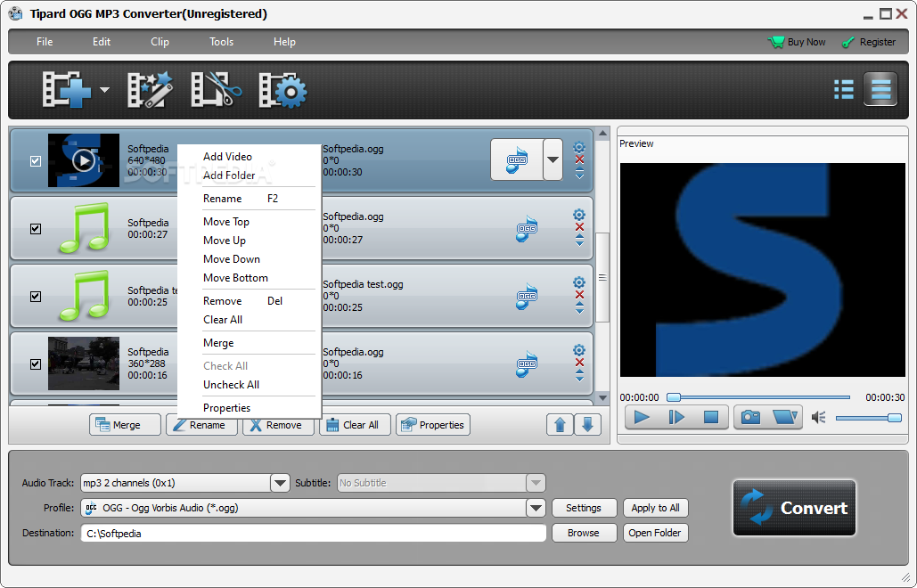Click the OGG profile icon of Softpedia test.ogg row
This screenshot has width=917, height=588.
(x=527, y=296)
